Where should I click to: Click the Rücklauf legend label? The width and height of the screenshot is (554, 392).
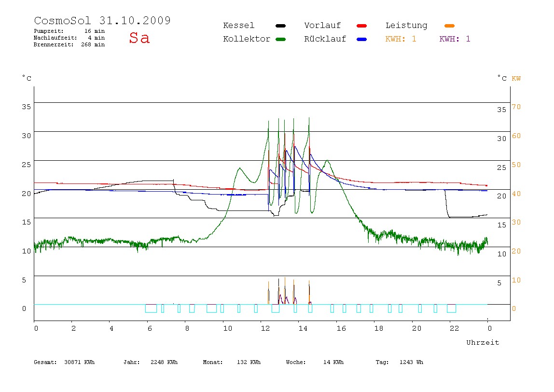(325, 39)
